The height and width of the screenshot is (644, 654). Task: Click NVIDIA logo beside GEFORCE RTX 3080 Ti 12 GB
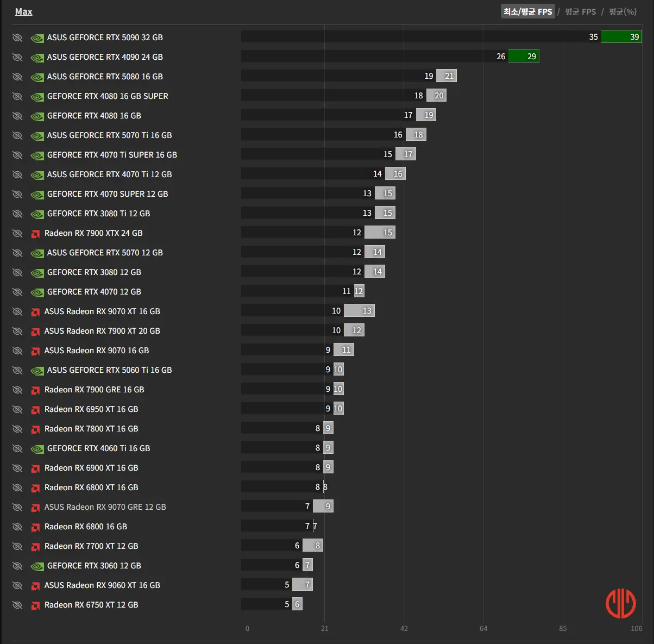[37, 214]
